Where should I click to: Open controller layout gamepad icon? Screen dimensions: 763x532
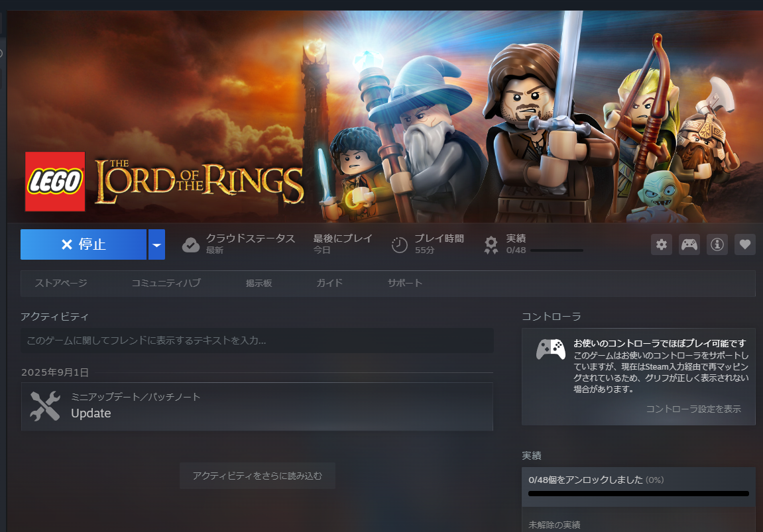pos(689,244)
